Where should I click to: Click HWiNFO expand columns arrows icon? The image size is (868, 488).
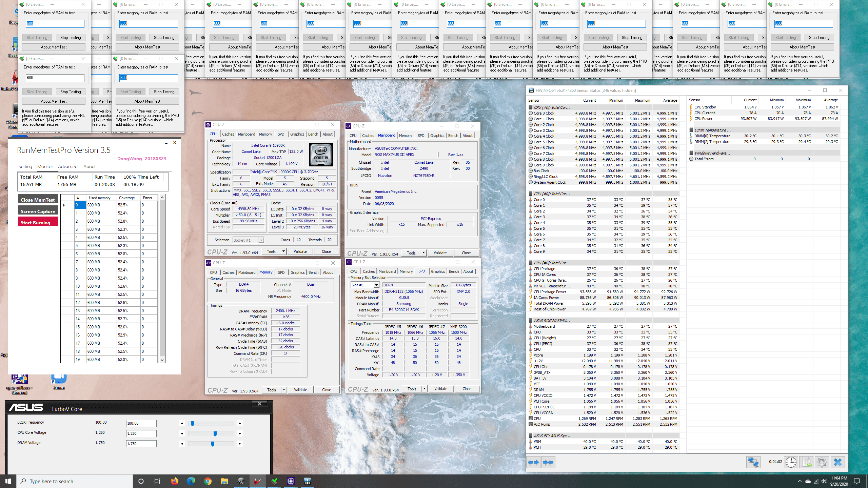click(534, 462)
